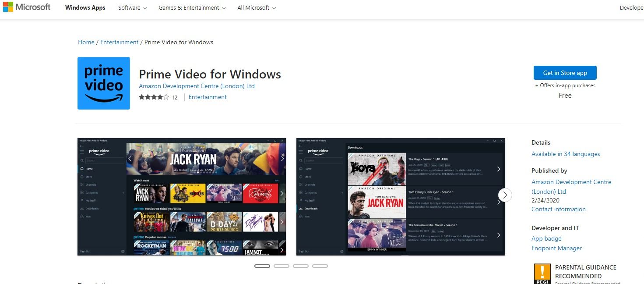Image resolution: width=644 pixels, height=284 pixels.
Task: Click the fifth rating star
Action: coord(167,96)
